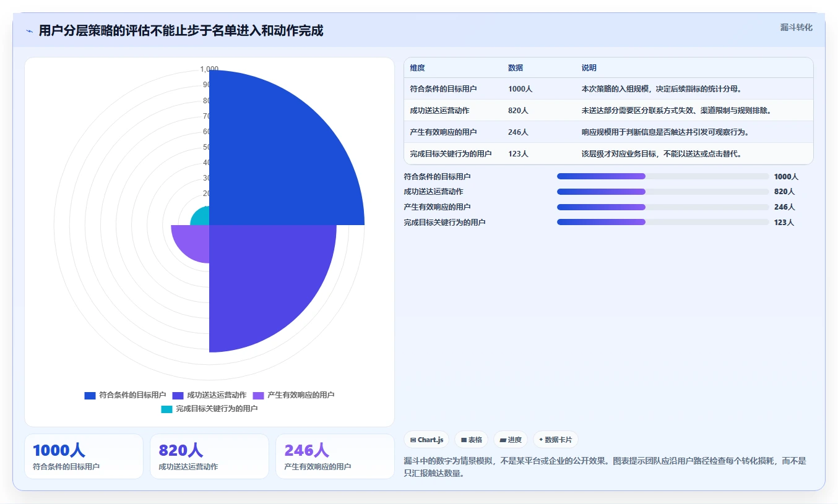Click the 维度 column header
This screenshot has width=838, height=504.
(x=417, y=68)
